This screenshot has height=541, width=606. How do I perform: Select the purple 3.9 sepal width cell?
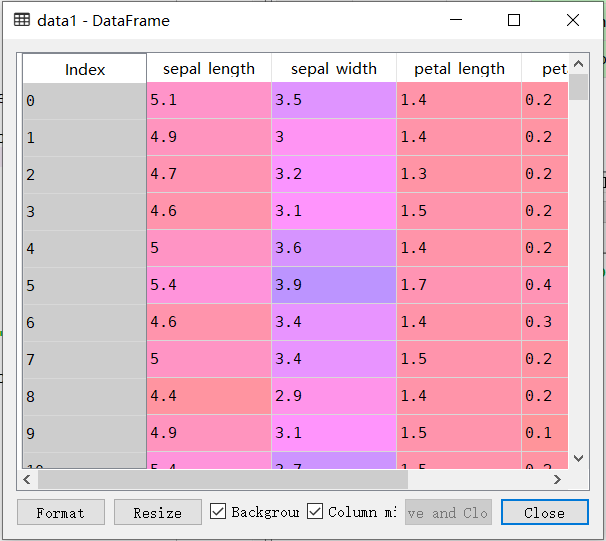[334, 286]
